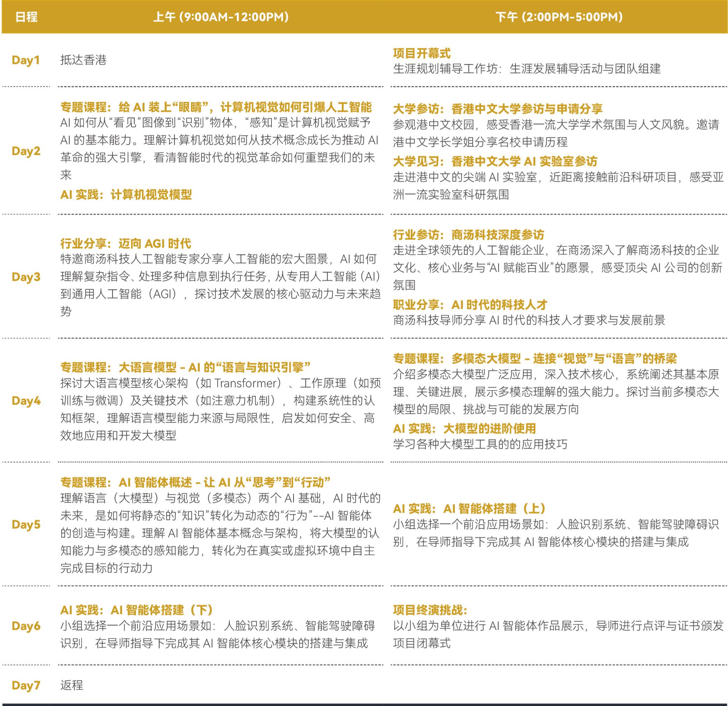Viewport: 728px width, 706px height.
Task: Select the Day1 row label
Action: coord(26,60)
